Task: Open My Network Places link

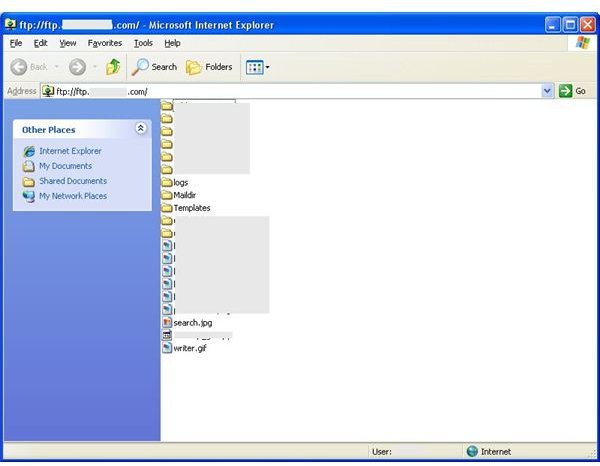Action: [73, 196]
